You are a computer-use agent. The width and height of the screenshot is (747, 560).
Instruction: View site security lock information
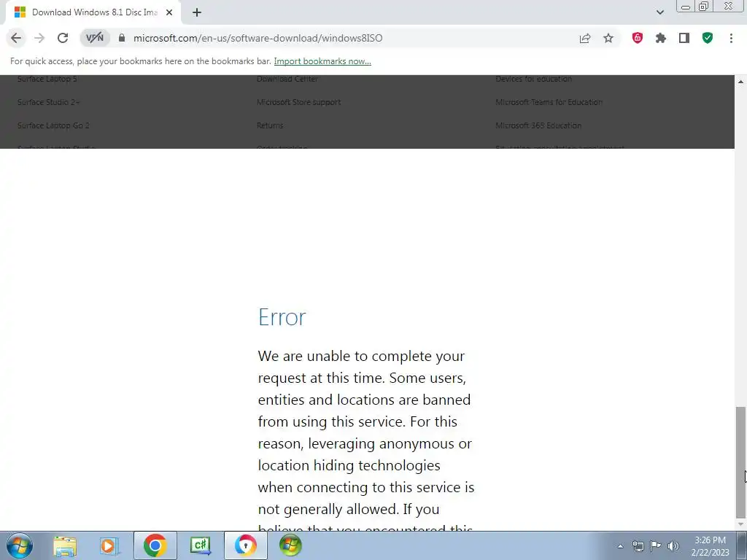pos(122,38)
